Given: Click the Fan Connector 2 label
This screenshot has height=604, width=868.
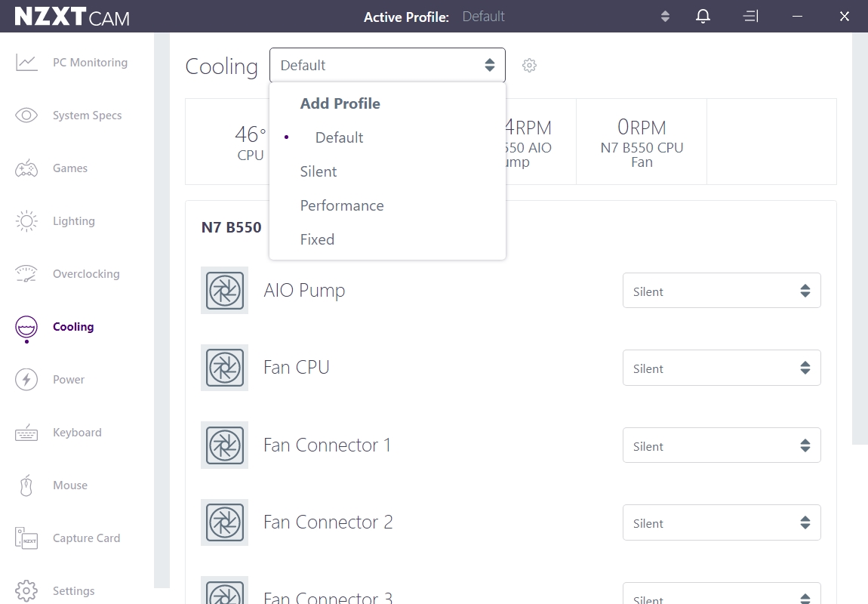Looking at the screenshot, I should [x=328, y=522].
